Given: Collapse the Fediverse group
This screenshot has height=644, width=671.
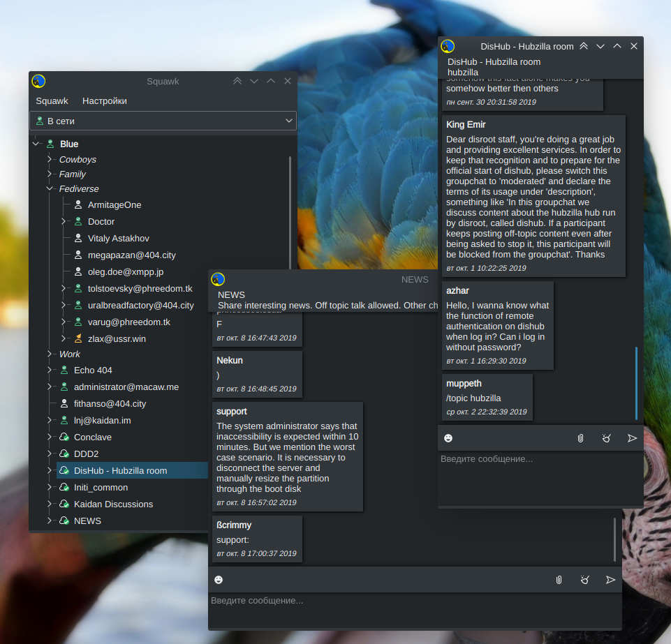Looking at the screenshot, I should 50,188.
